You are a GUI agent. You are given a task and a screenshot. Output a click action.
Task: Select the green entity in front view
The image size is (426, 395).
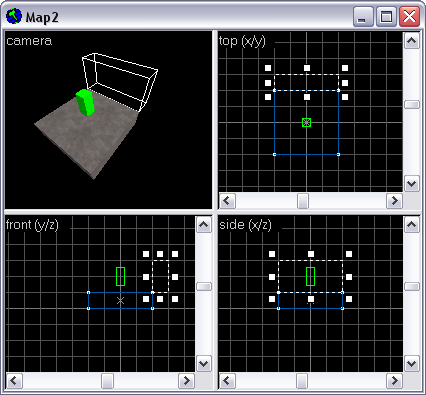(x=120, y=276)
